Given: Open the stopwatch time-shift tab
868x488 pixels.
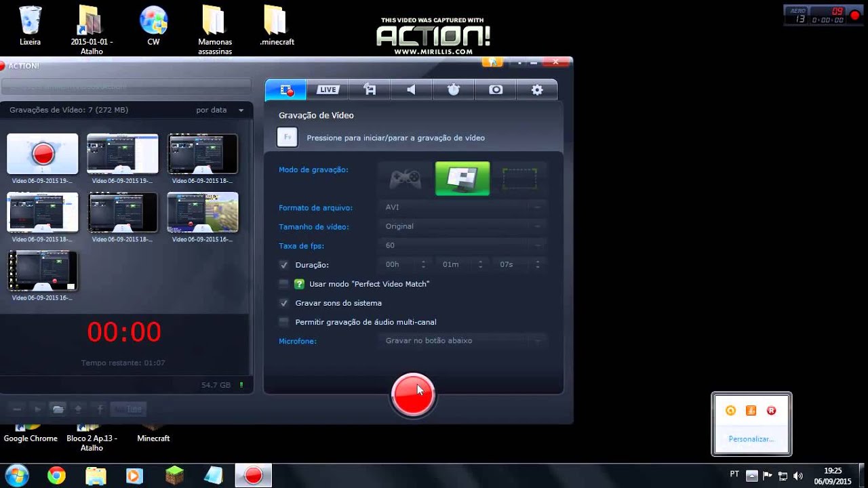Looking at the screenshot, I should click(454, 89).
